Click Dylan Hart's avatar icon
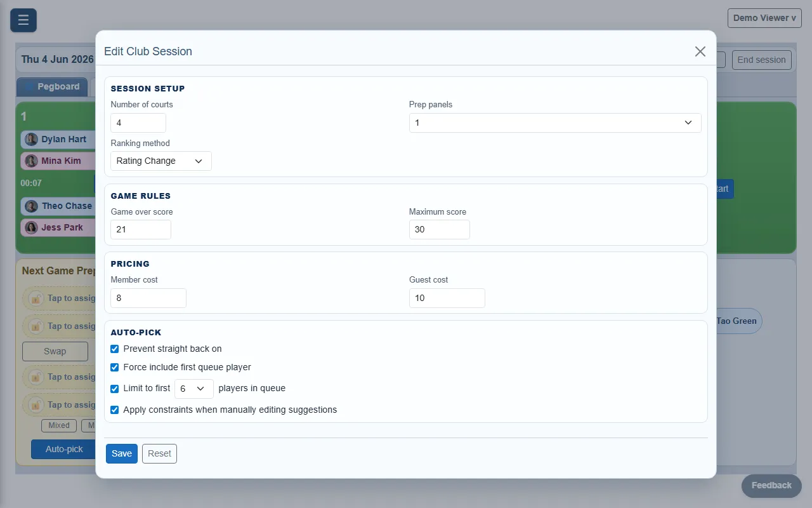The height and width of the screenshot is (508, 812). 32,140
